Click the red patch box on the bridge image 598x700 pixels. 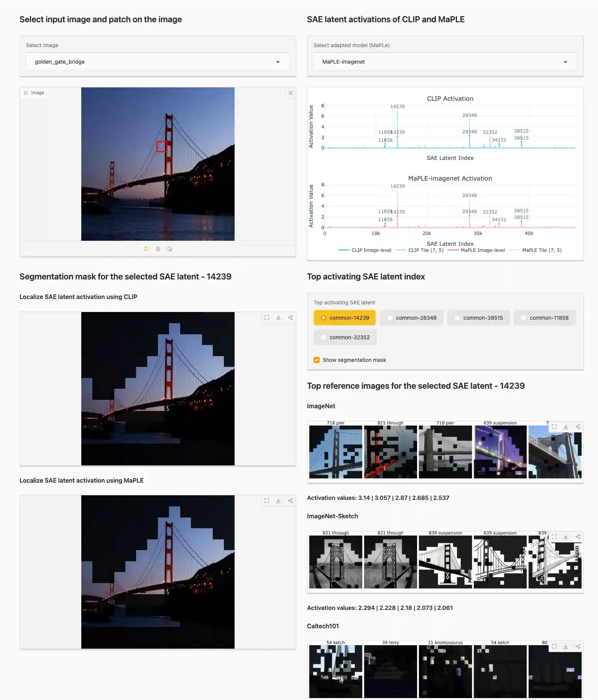click(162, 146)
